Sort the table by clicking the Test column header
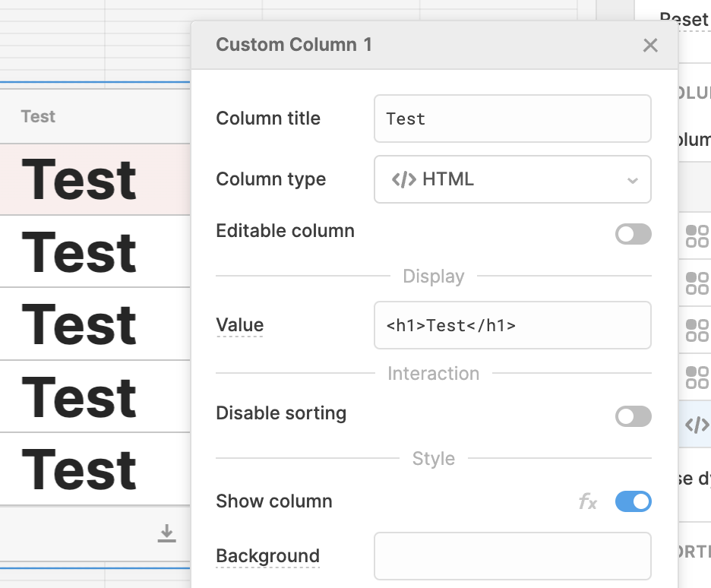The width and height of the screenshot is (711, 588). [36, 116]
